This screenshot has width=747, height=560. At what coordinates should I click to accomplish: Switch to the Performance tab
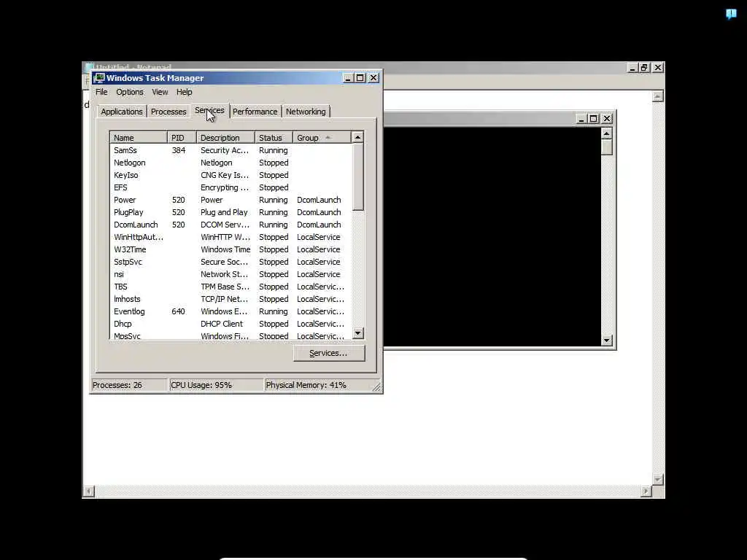[255, 112]
